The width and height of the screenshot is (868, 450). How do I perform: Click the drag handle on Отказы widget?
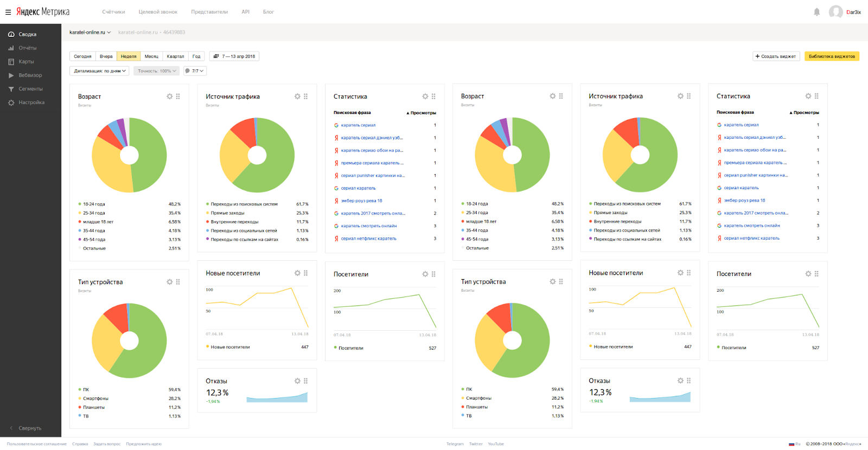305,381
